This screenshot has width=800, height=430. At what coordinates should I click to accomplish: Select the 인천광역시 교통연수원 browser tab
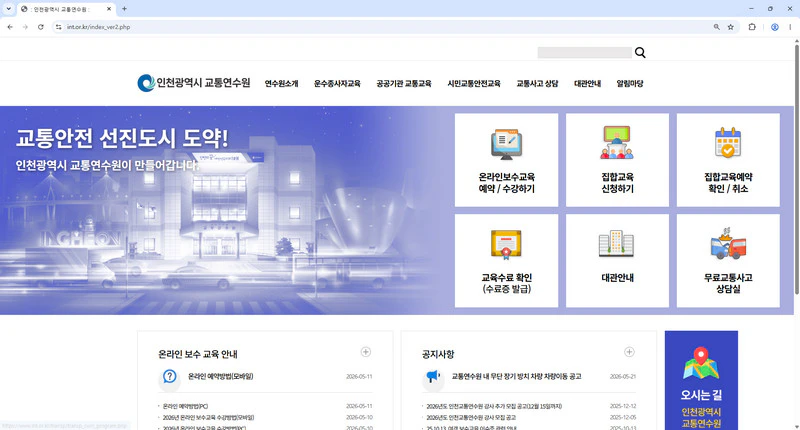coord(66,9)
